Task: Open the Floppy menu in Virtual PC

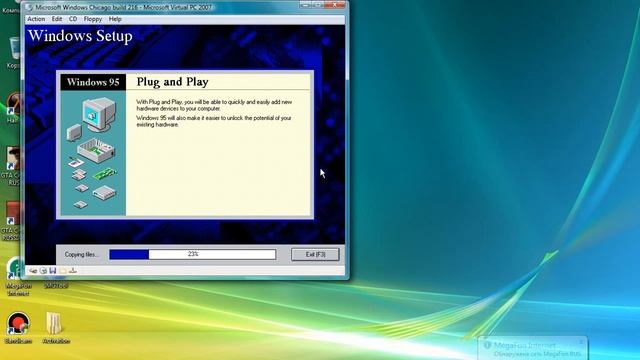Action: 93,19
